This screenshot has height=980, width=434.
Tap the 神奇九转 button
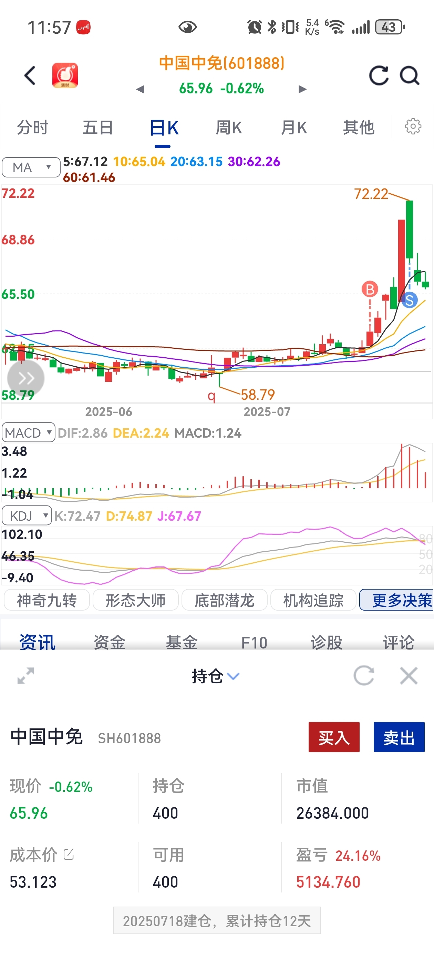47,600
